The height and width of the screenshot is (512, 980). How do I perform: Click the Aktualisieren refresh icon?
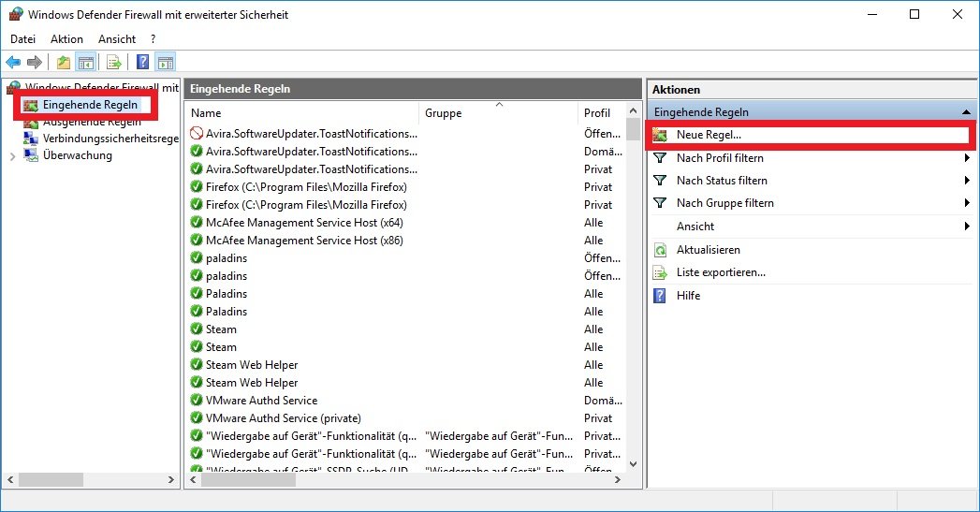click(661, 250)
